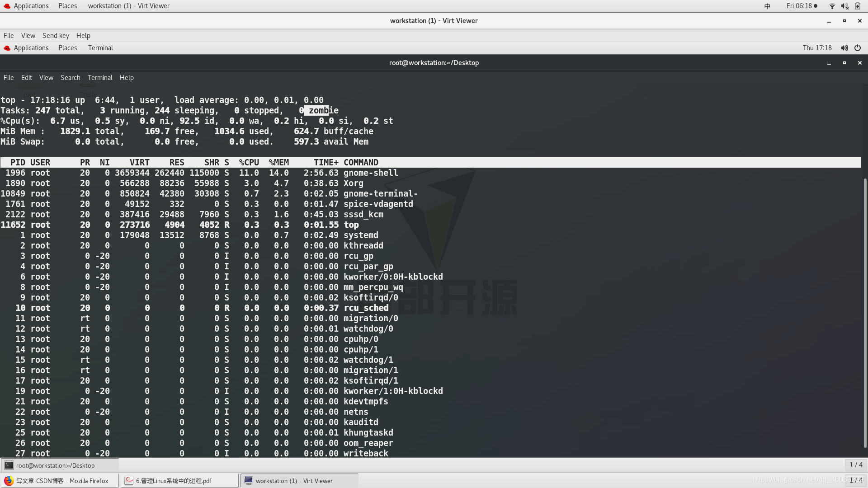The height and width of the screenshot is (488, 868).
Task: Click the host volume speaker icon
Action: click(x=844, y=6)
